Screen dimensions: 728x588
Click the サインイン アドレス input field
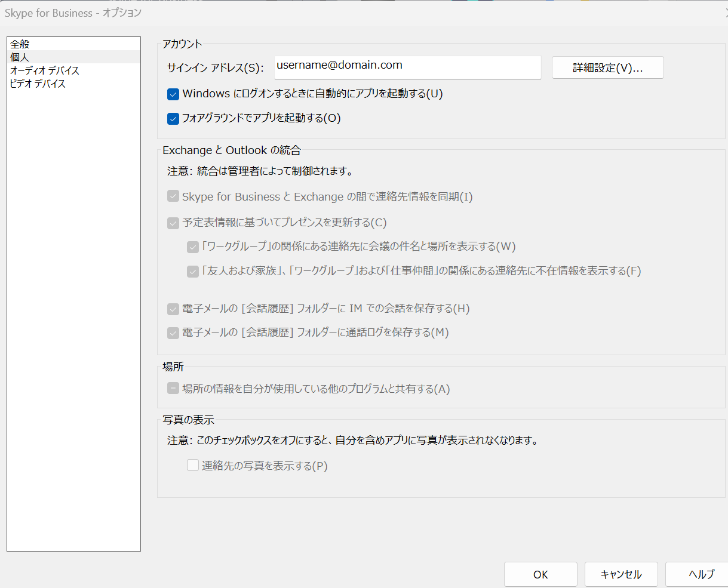click(x=407, y=67)
